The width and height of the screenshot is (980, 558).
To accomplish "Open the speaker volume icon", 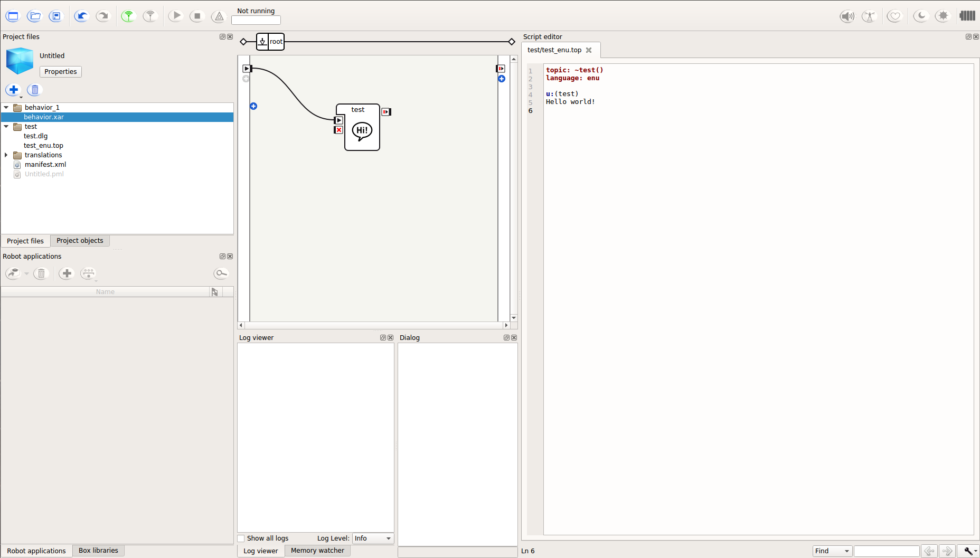I will tap(847, 16).
